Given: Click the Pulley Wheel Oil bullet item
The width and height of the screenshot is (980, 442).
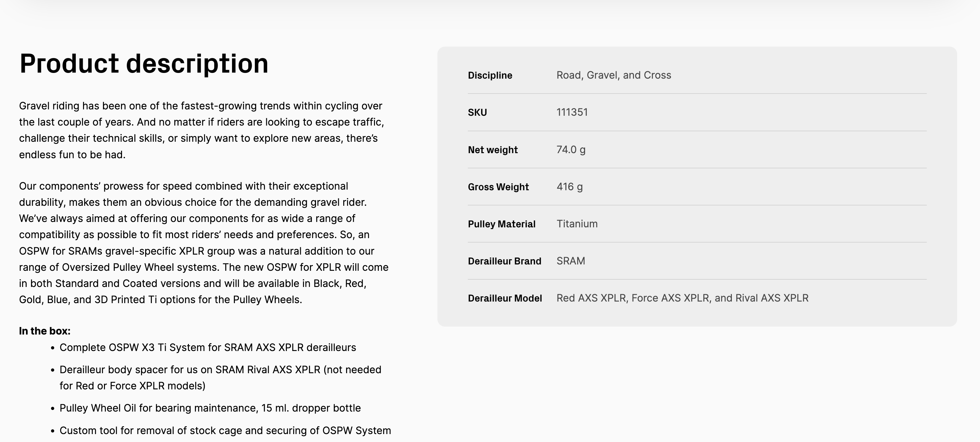Looking at the screenshot, I should pyautogui.click(x=210, y=408).
